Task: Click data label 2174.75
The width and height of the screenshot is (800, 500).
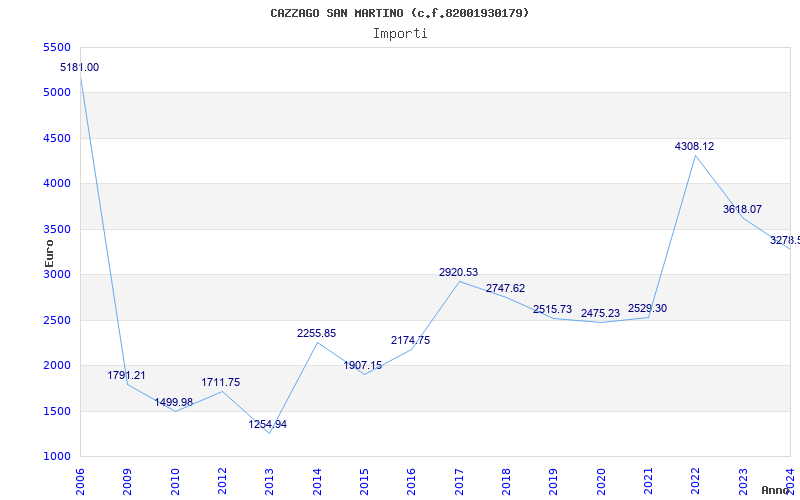Action: (411, 340)
